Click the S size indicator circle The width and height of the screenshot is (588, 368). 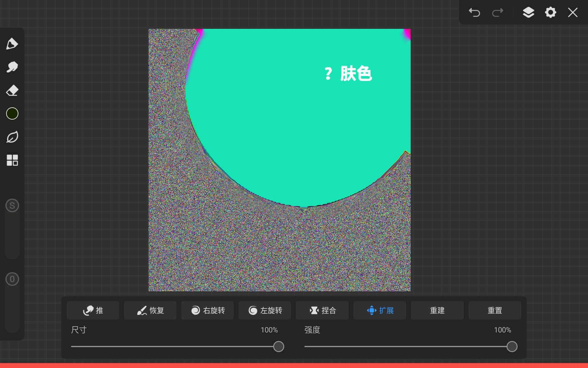(x=12, y=205)
